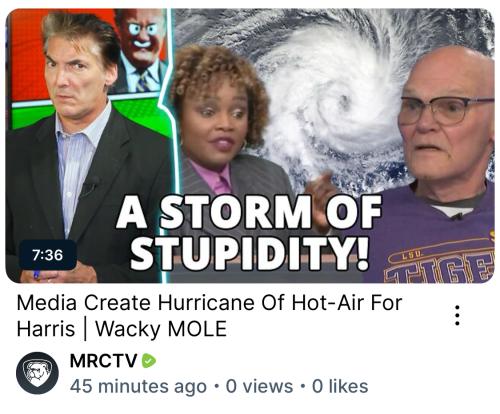Viewport: 500px width, 414px height.
Task: Click the '45 minutes ago' upload time
Action: (138, 386)
